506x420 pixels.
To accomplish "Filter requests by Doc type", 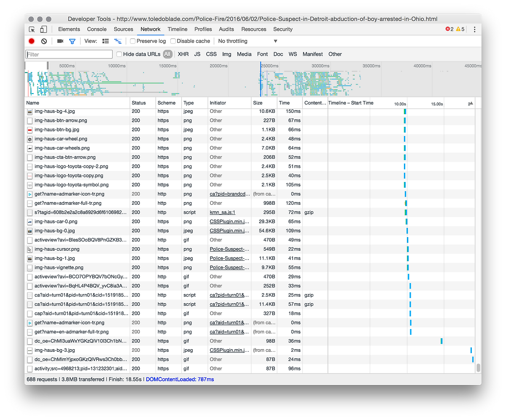I will tap(278, 54).
